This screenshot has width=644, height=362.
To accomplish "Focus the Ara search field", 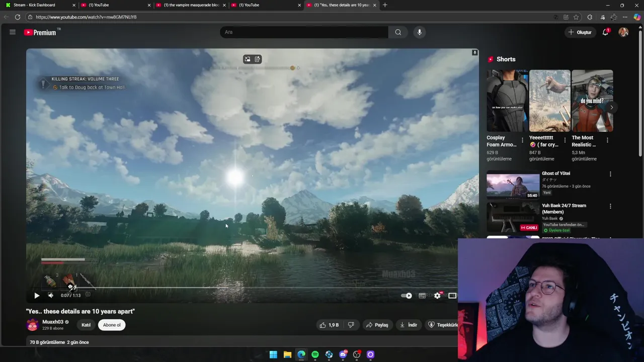I will 304,32.
